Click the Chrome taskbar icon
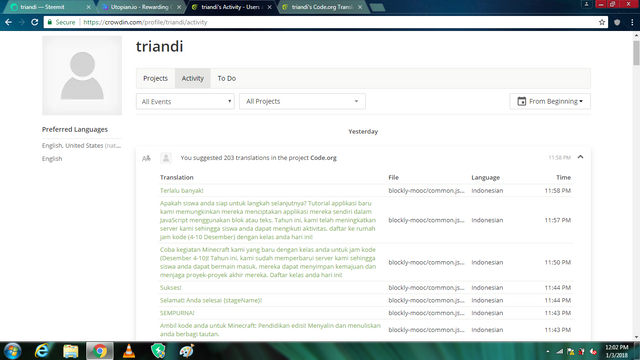 tap(100, 351)
